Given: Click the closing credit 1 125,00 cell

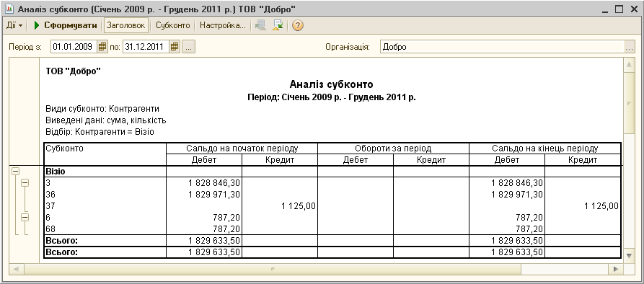Looking at the screenshot, I should [583, 206].
